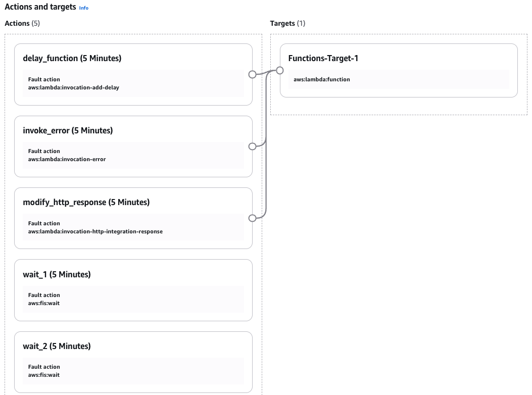Select the invoke_error (5 Minutes) action title
The image size is (532, 395).
tap(68, 130)
